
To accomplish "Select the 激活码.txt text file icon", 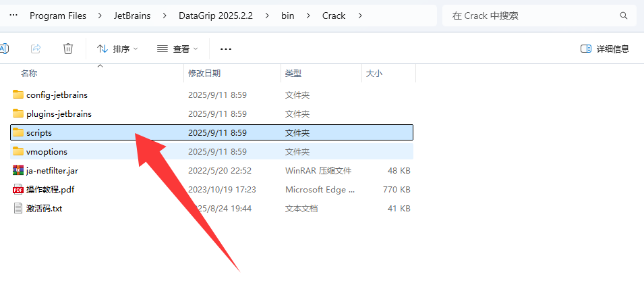I will 18,208.
